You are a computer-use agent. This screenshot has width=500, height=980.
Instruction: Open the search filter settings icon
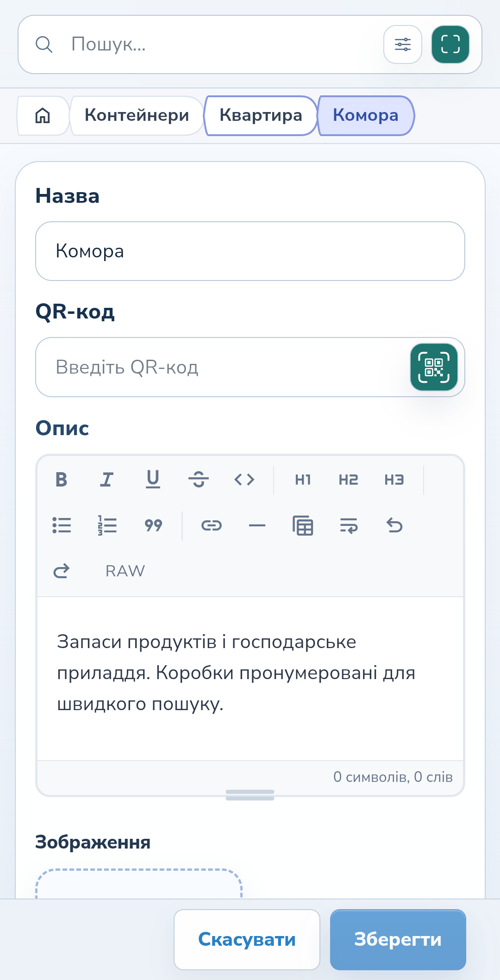point(402,44)
